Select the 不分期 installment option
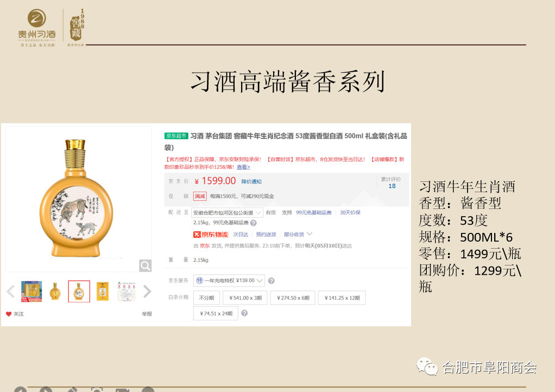The width and height of the screenshot is (555, 392). [206, 298]
